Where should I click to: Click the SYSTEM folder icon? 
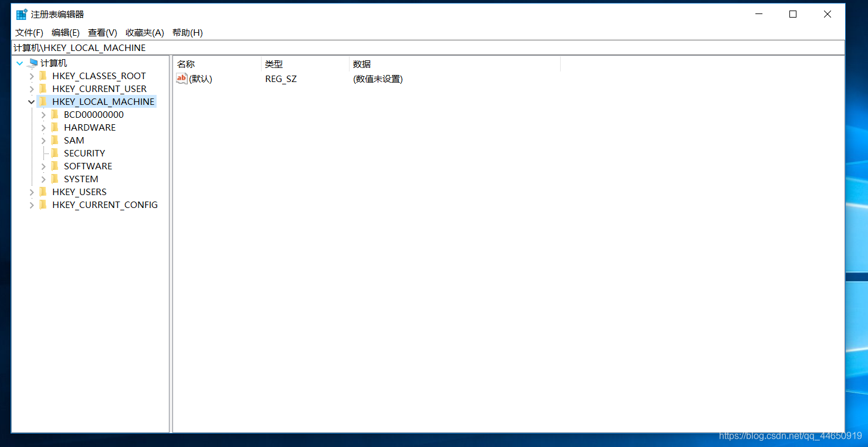tap(55, 179)
